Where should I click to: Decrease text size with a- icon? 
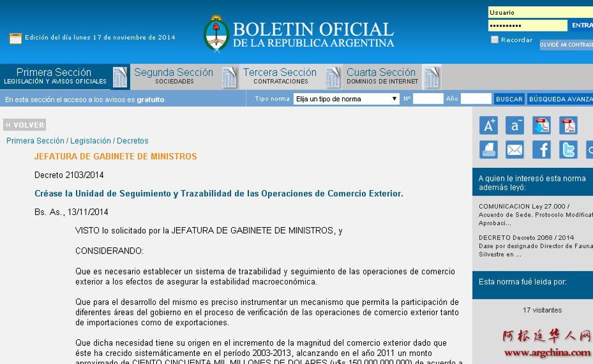(x=515, y=125)
